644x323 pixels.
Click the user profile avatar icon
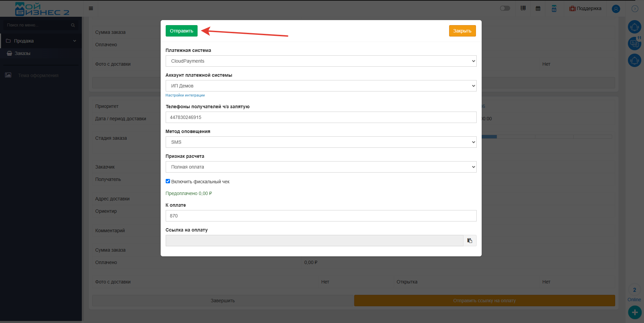616,9
